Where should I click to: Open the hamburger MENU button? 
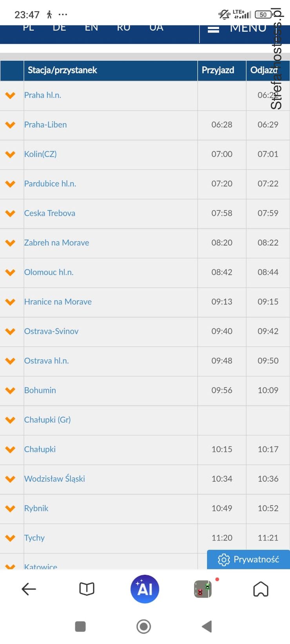click(237, 29)
